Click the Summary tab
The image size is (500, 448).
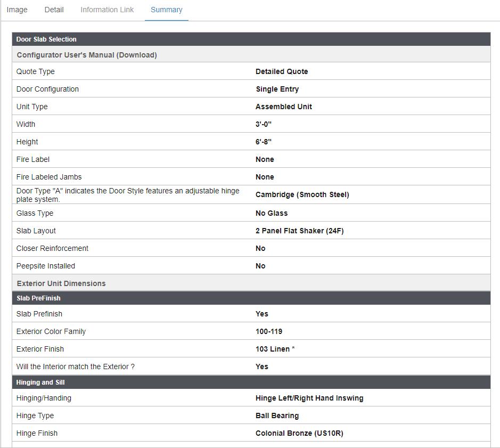click(166, 10)
